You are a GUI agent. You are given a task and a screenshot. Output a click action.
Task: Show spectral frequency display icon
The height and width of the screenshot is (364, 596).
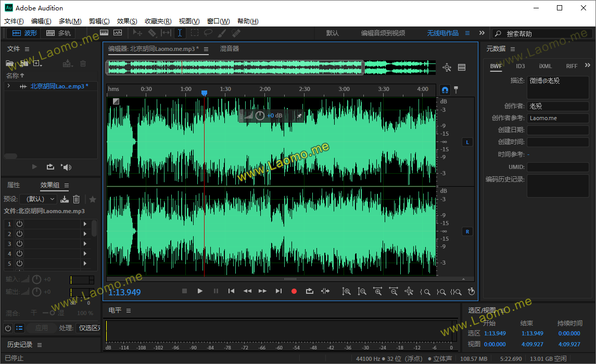pyautogui.click(x=104, y=33)
